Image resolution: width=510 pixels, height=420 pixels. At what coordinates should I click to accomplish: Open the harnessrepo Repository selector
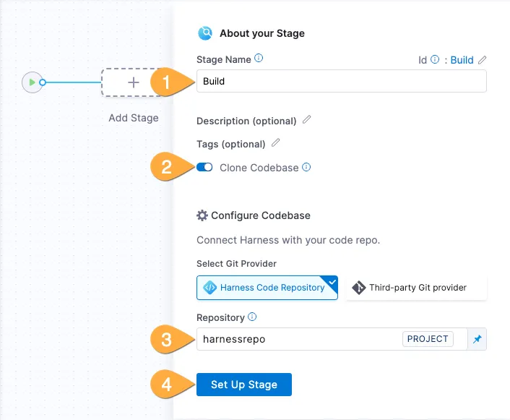tap(296, 339)
